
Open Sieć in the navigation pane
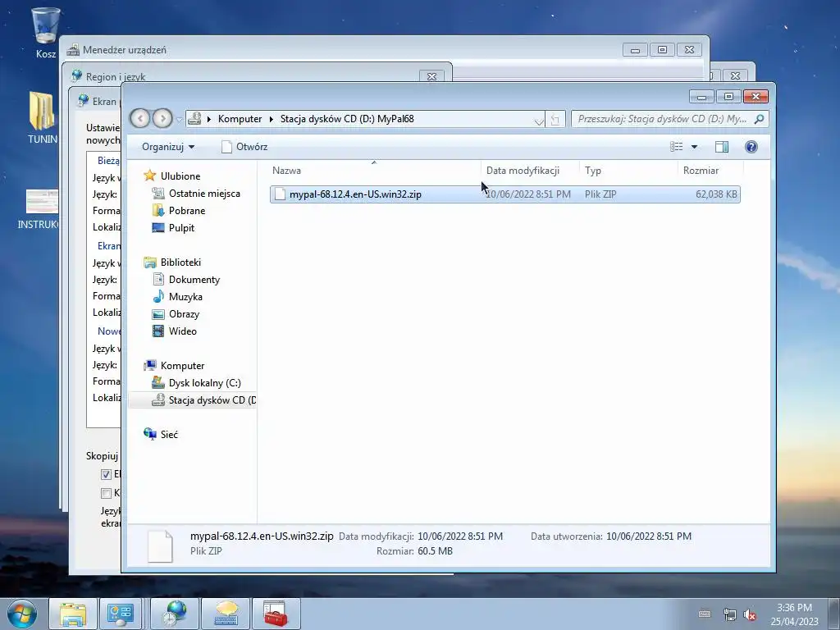(169, 435)
